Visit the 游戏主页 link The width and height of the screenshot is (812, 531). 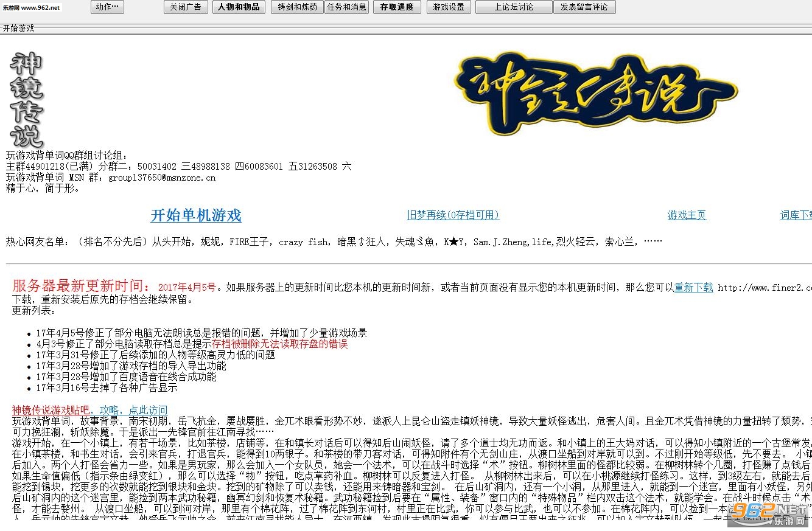coord(687,215)
